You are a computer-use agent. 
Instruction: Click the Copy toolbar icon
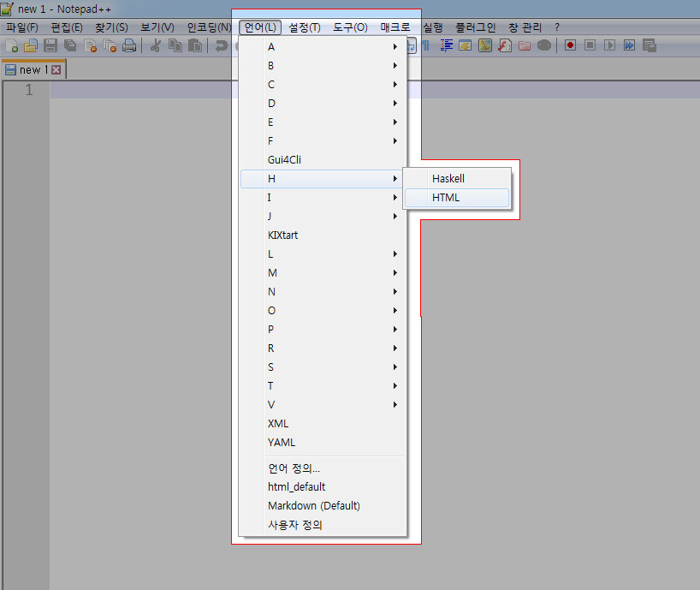(x=175, y=45)
